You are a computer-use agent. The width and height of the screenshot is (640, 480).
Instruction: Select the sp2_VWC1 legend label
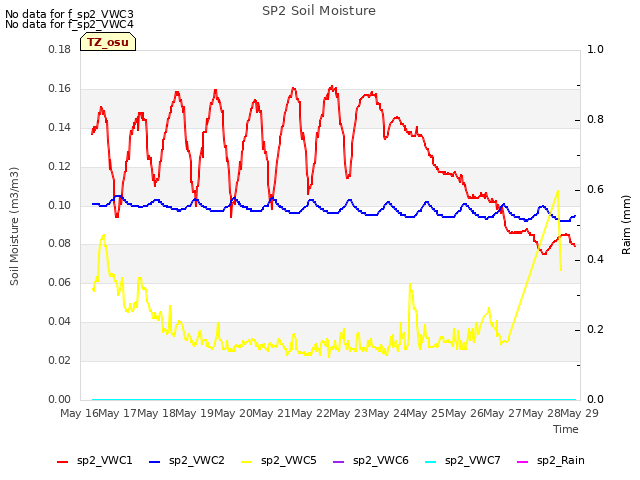(x=104, y=461)
